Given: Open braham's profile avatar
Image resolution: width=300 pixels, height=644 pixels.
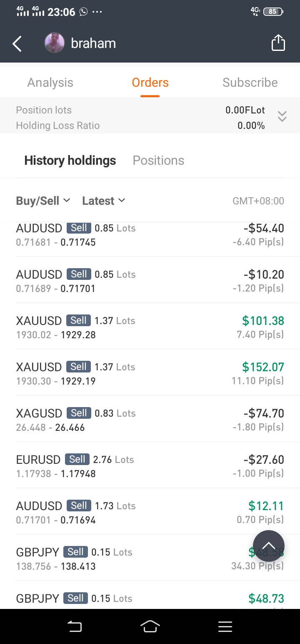Looking at the screenshot, I should [x=55, y=43].
